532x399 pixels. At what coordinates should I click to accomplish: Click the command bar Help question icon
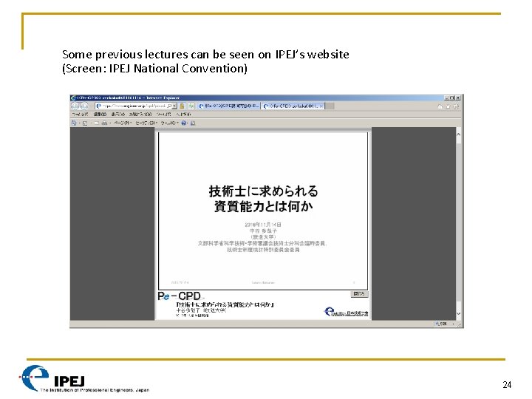pyautogui.click(x=184, y=123)
